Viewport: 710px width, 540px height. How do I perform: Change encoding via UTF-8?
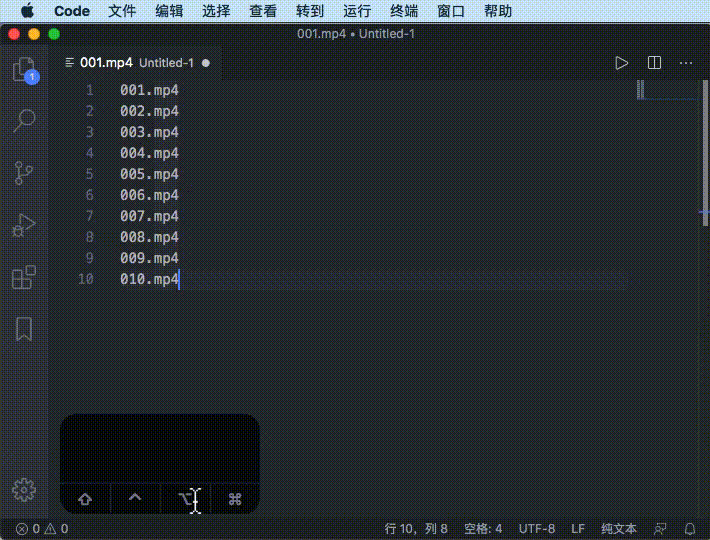537,529
